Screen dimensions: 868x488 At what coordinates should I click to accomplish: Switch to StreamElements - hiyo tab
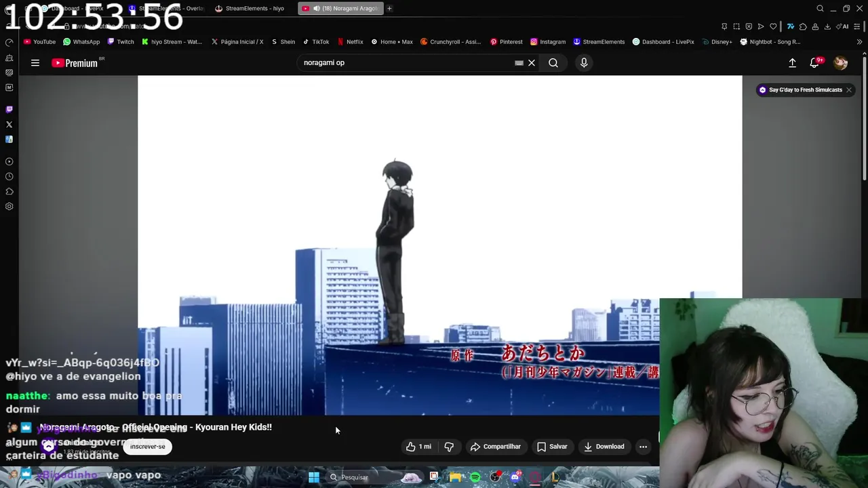[x=250, y=9]
